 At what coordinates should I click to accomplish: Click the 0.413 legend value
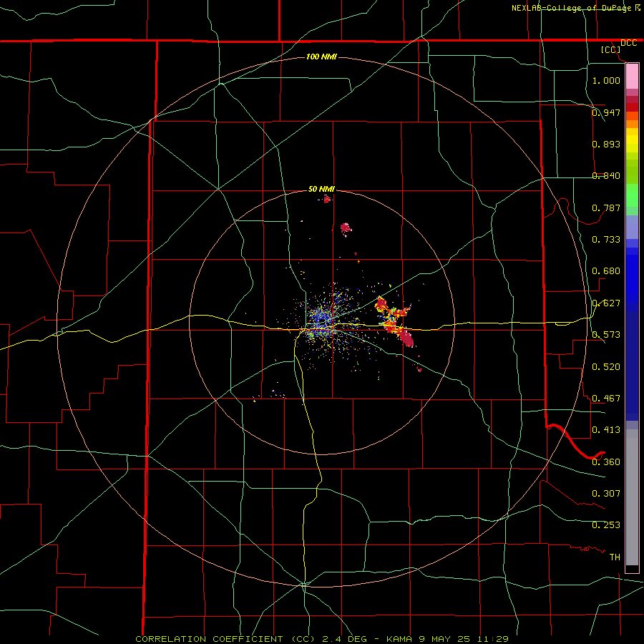coord(606,430)
